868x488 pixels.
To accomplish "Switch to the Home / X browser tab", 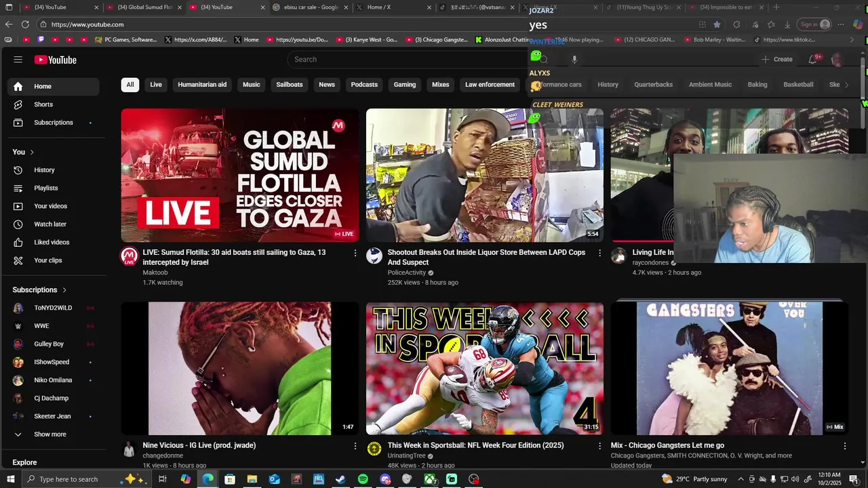I will pyautogui.click(x=393, y=7).
